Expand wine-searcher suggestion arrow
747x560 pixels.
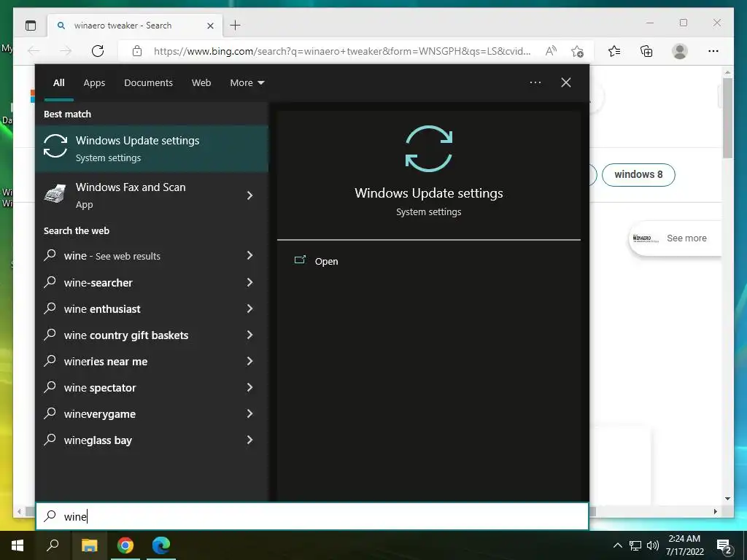click(x=250, y=282)
